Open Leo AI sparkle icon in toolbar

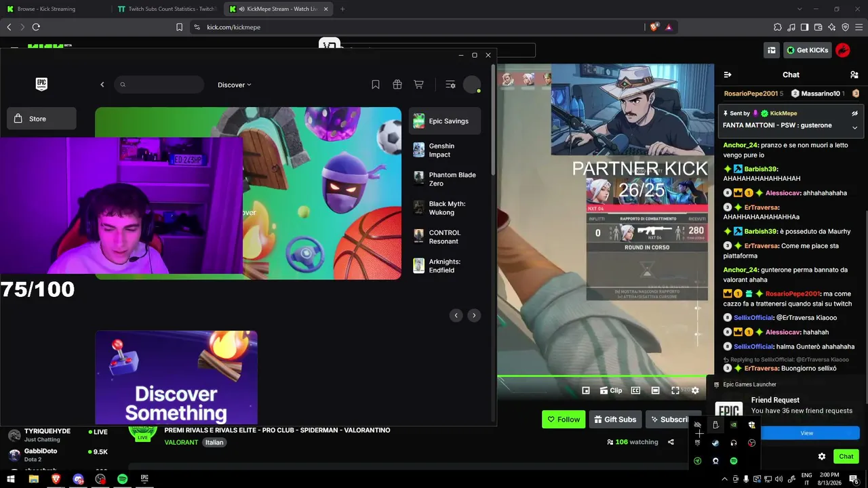click(x=832, y=27)
